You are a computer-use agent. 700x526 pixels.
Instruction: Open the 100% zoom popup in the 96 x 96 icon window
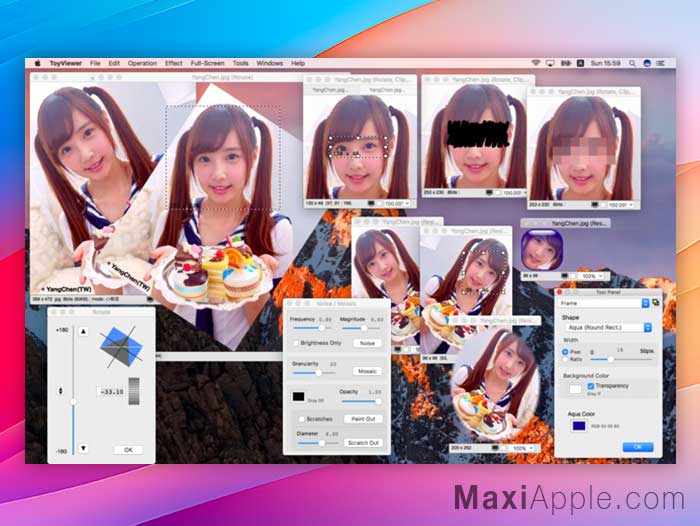(x=592, y=276)
